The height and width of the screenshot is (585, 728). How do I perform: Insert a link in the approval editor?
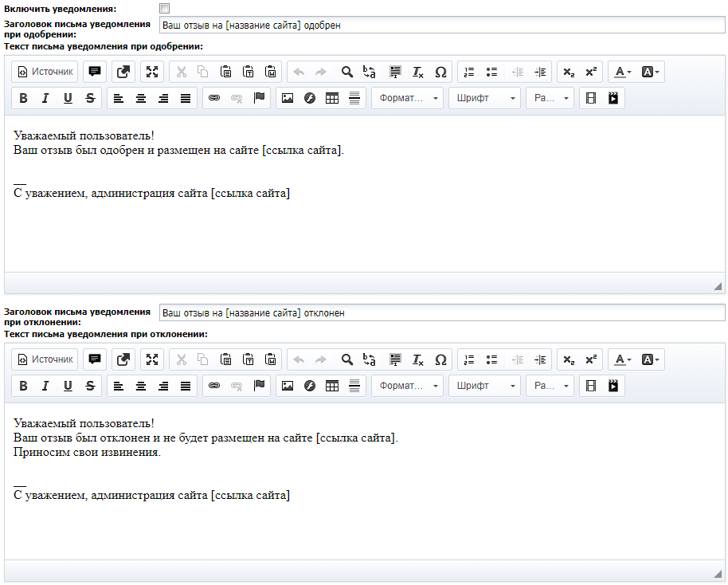tap(213, 98)
